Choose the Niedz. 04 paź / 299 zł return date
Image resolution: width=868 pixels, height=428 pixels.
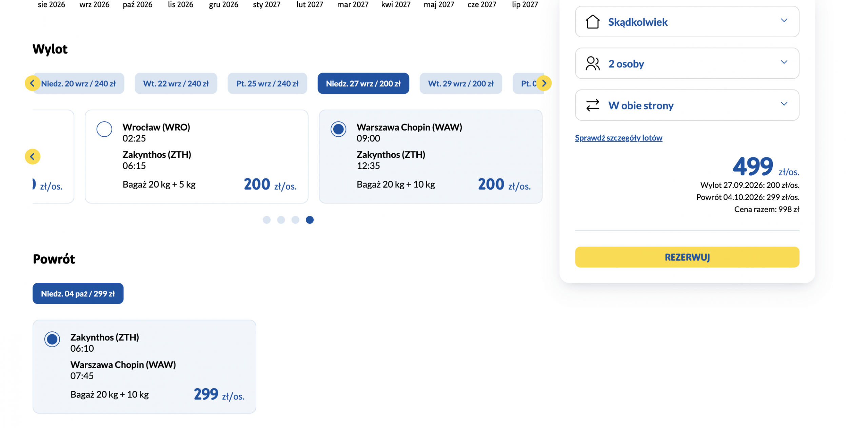pyautogui.click(x=78, y=293)
